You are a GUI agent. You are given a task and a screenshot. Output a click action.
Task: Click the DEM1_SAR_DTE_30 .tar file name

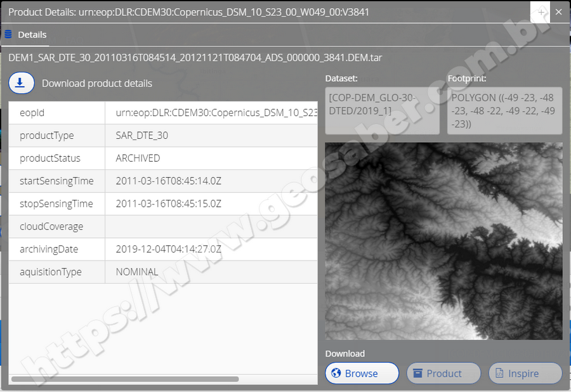coord(195,58)
